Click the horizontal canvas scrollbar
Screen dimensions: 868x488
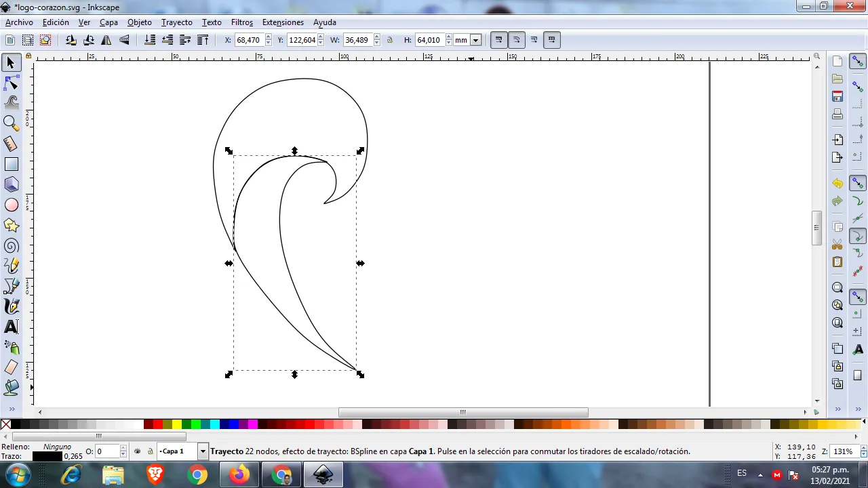coord(463,412)
